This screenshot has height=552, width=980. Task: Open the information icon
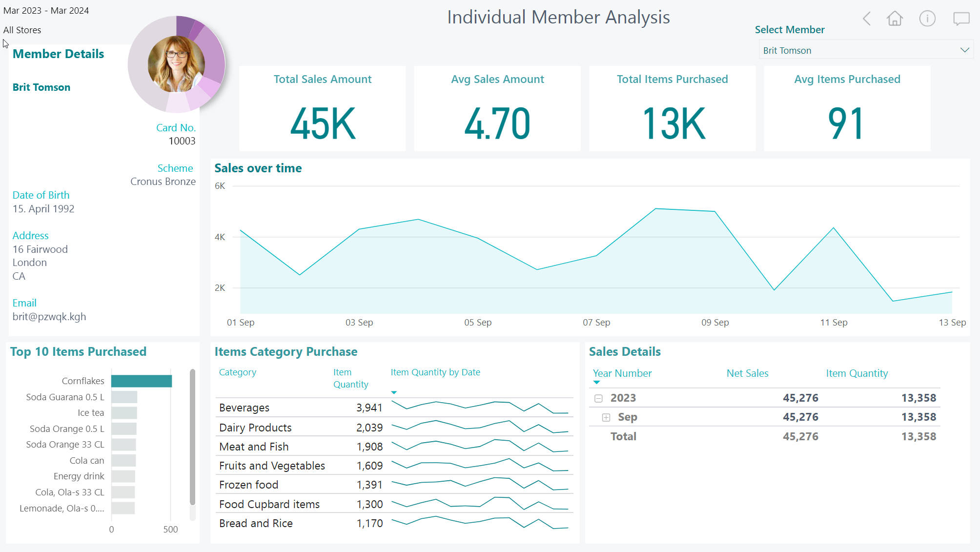[x=927, y=19]
